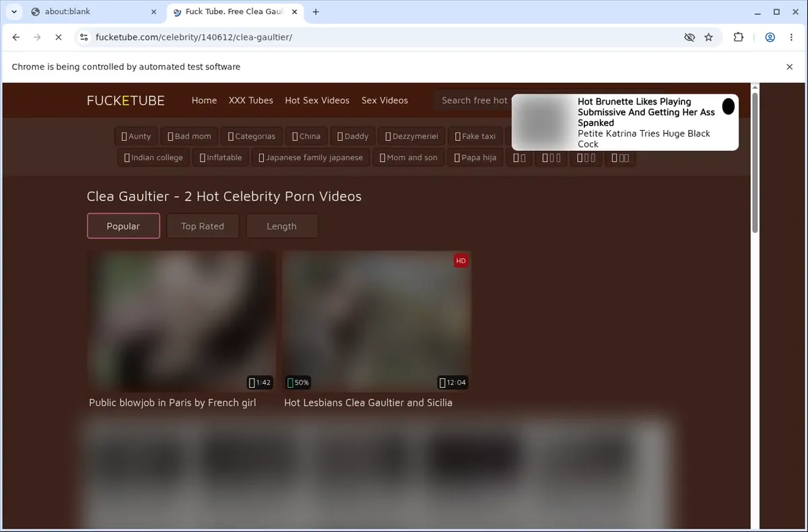Open the Home navigation link
The width and height of the screenshot is (808, 532).
[204, 100]
